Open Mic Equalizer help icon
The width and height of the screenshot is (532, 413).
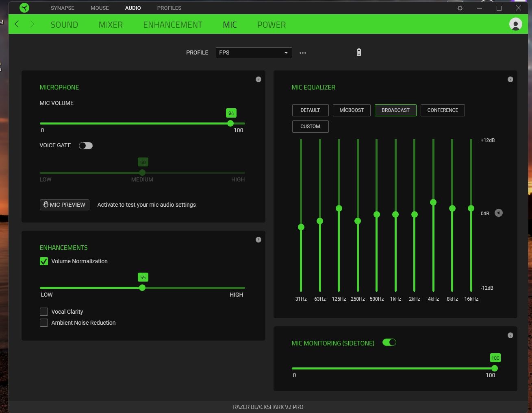pyautogui.click(x=510, y=79)
